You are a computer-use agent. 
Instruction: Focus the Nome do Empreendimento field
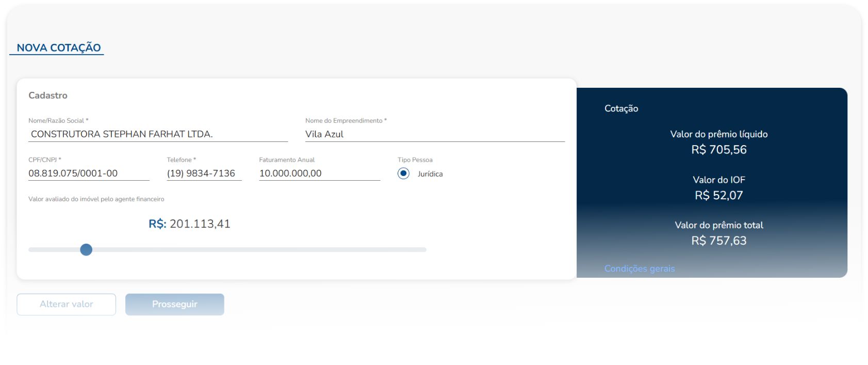(x=434, y=134)
